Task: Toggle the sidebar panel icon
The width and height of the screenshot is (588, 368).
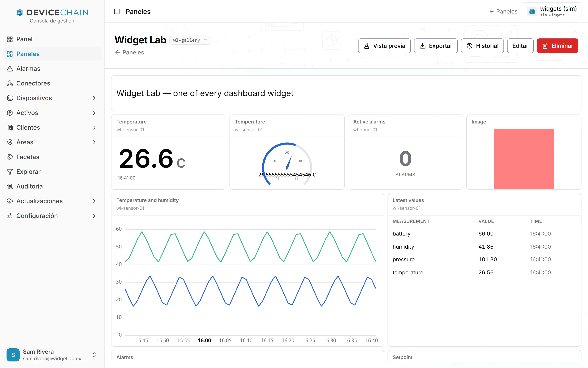Action: coord(117,11)
